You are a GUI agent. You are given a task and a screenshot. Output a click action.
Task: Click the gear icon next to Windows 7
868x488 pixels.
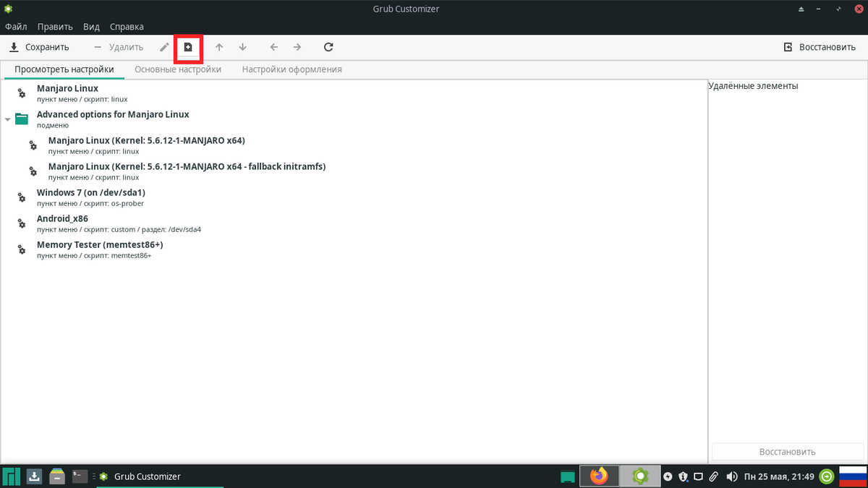[x=22, y=197]
